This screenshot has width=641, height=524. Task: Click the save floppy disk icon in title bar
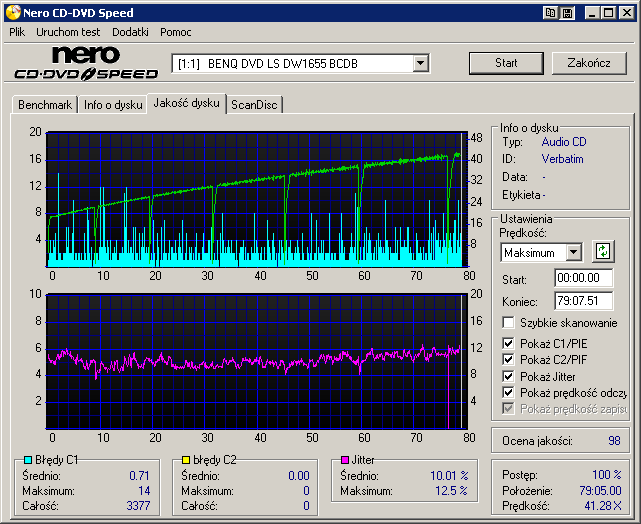coord(567,13)
